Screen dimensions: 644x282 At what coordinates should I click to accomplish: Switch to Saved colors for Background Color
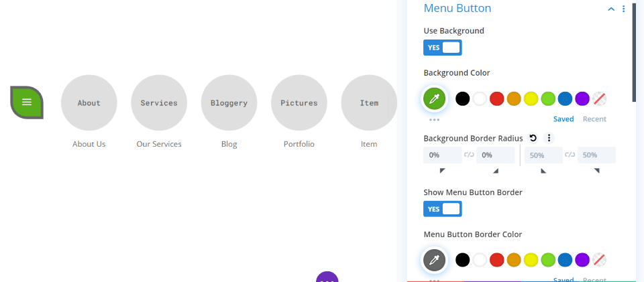pos(563,119)
